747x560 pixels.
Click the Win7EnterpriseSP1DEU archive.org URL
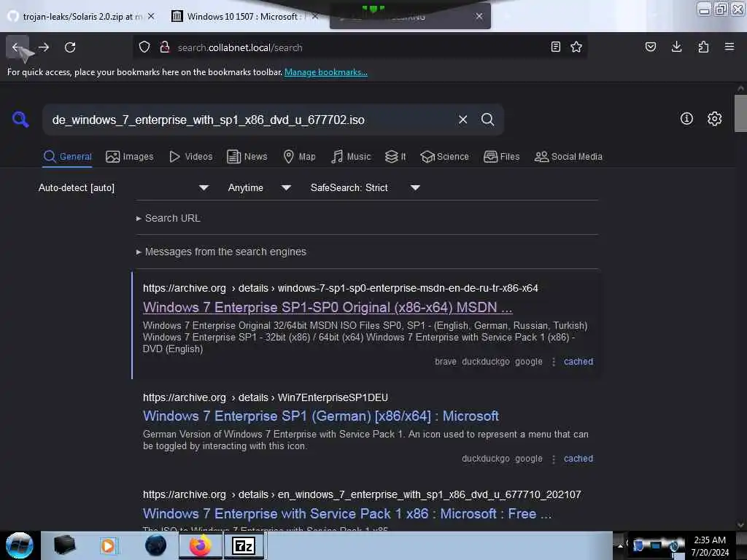coord(266,397)
